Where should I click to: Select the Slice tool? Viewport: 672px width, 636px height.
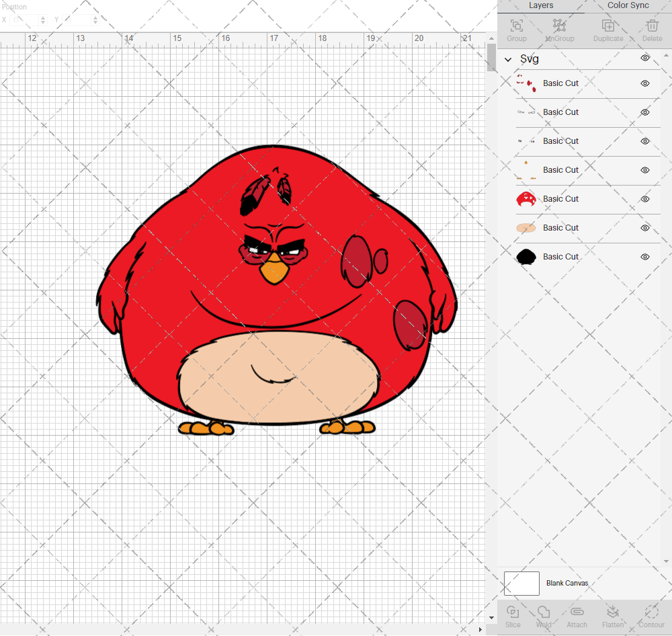coord(513,612)
